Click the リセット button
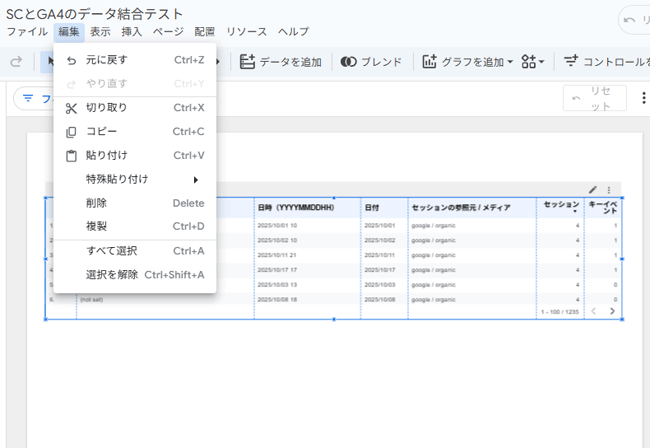650x448 pixels. coord(594,98)
